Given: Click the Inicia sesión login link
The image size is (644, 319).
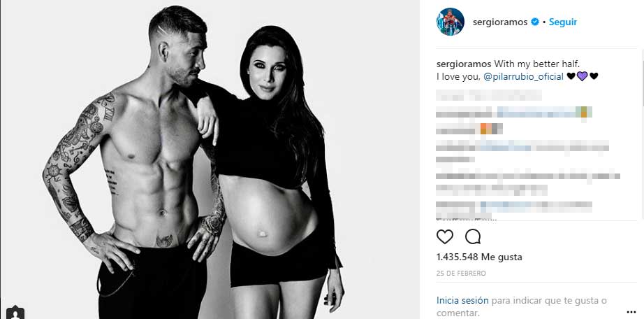Looking at the screenshot, I should click(x=462, y=301).
